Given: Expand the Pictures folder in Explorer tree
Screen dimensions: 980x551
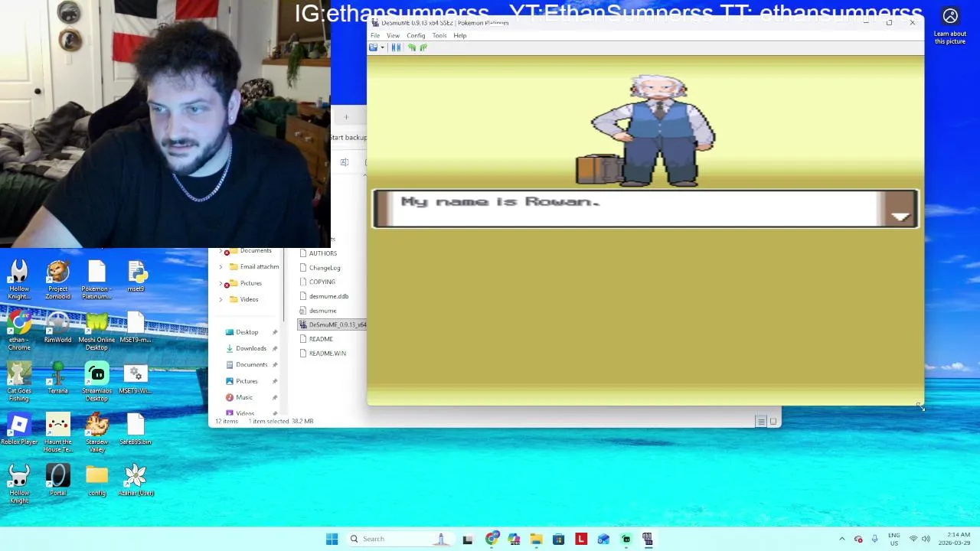Looking at the screenshot, I should coord(221,283).
